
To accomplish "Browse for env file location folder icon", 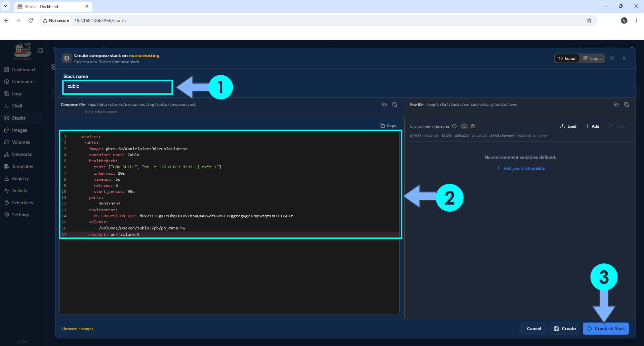I will (616, 105).
